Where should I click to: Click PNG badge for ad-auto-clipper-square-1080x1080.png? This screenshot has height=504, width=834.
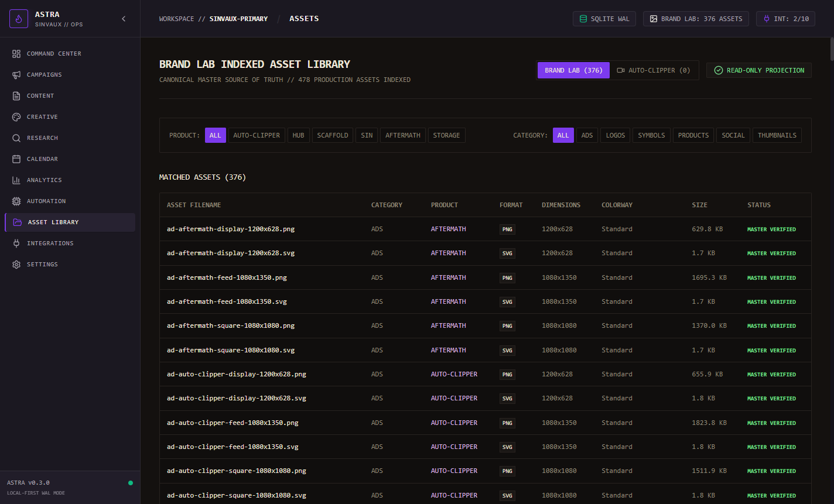pyautogui.click(x=507, y=471)
